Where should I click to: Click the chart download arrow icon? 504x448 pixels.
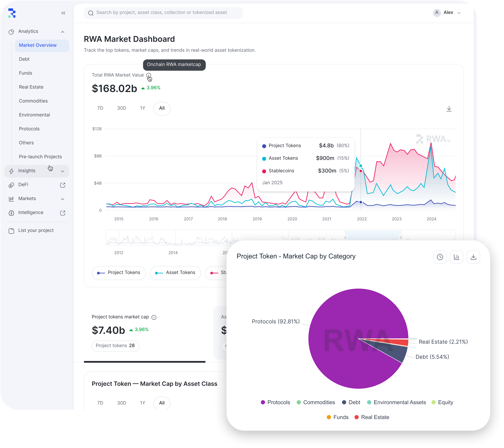pyautogui.click(x=449, y=109)
